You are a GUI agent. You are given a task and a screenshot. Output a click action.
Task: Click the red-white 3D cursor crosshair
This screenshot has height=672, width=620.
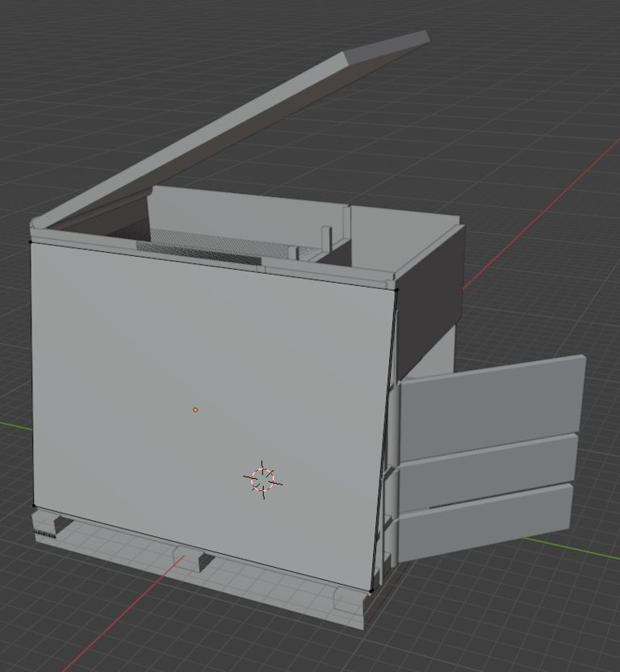pos(262,480)
